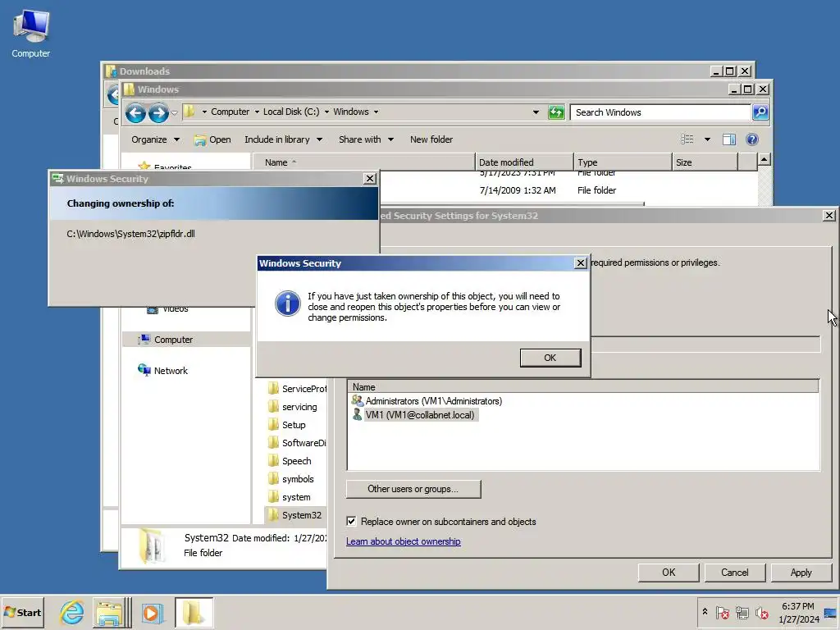
Task: Open the view options dropdown arrow
Action: click(707, 139)
